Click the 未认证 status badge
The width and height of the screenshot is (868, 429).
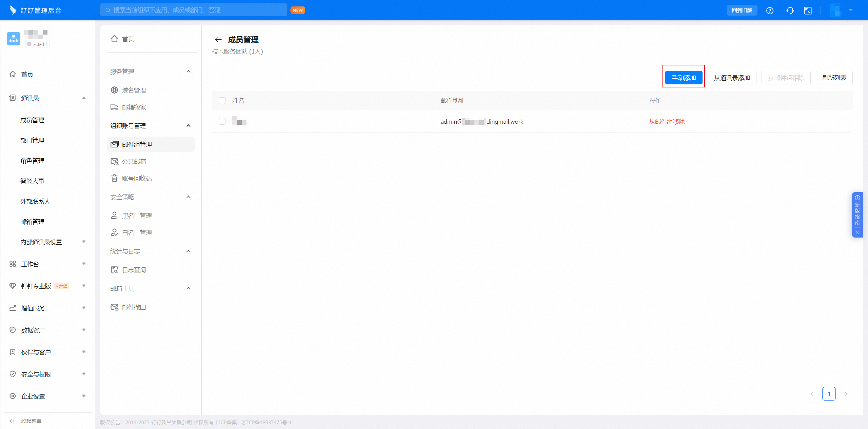pos(38,44)
